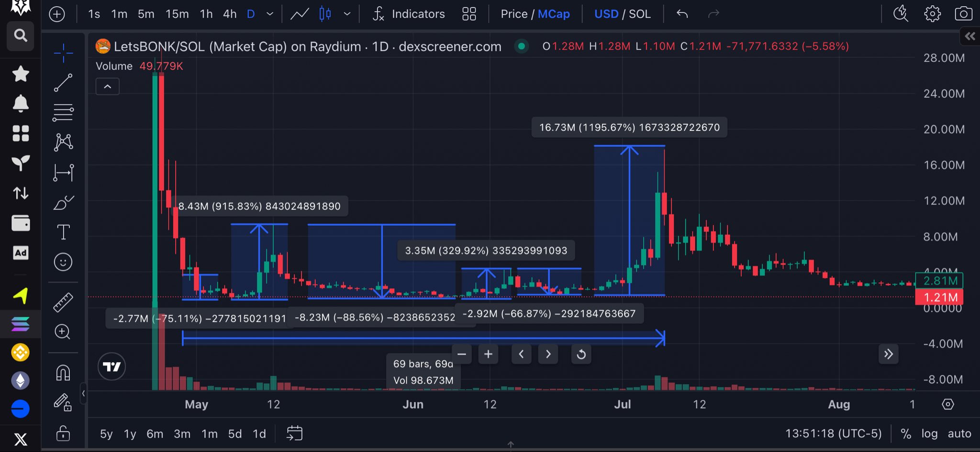
Task: Collapse the indicator legend chevron
Action: 108,87
